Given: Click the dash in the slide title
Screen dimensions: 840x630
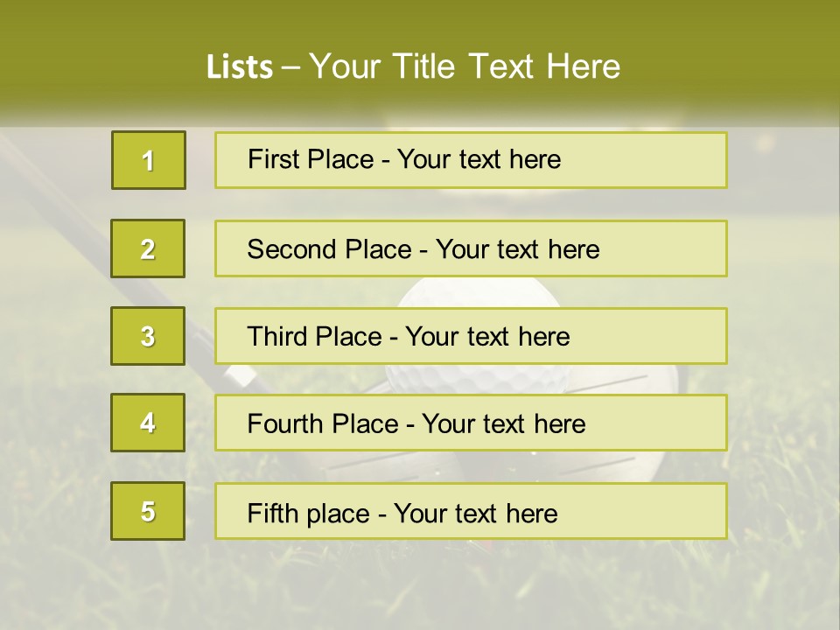Looking at the screenshot, I should (x=290, y=66).
